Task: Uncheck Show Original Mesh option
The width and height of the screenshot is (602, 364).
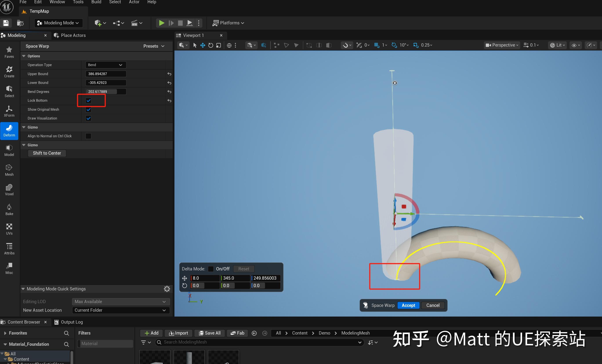Action: click(x=88, y=109)
